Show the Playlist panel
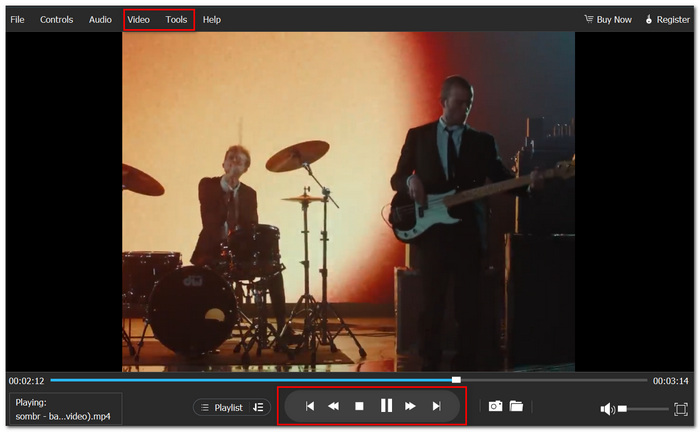This screenshot has width=700, height=432. (x=222, y=407)
